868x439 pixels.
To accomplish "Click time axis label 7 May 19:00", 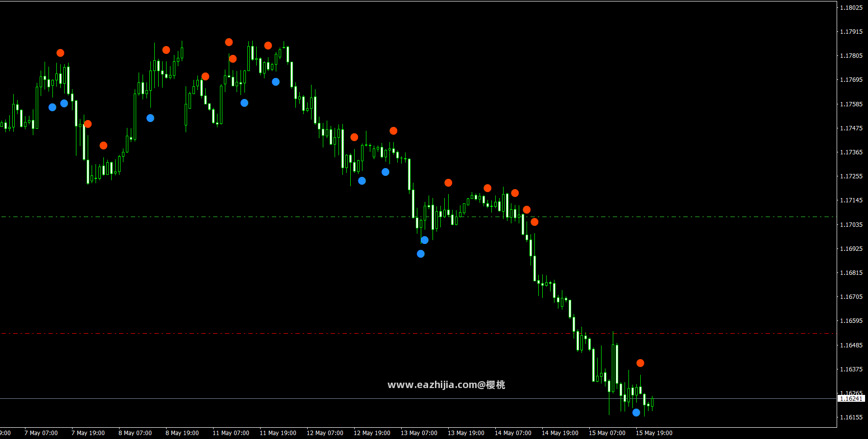I will coord(88,433).
